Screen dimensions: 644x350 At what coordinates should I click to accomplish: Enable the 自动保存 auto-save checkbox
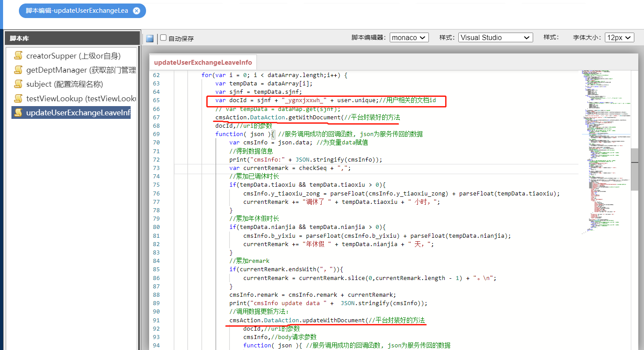click(x=163, y=38)
